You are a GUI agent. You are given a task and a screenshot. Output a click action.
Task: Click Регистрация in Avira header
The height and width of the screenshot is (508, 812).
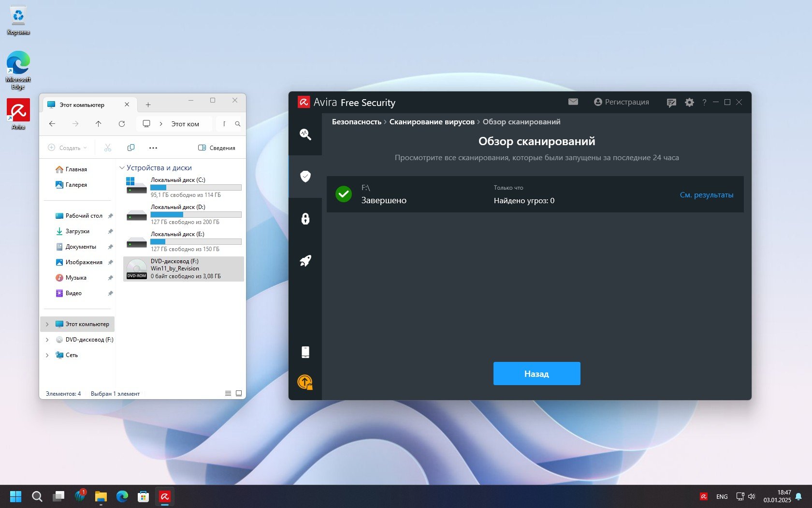621,102
